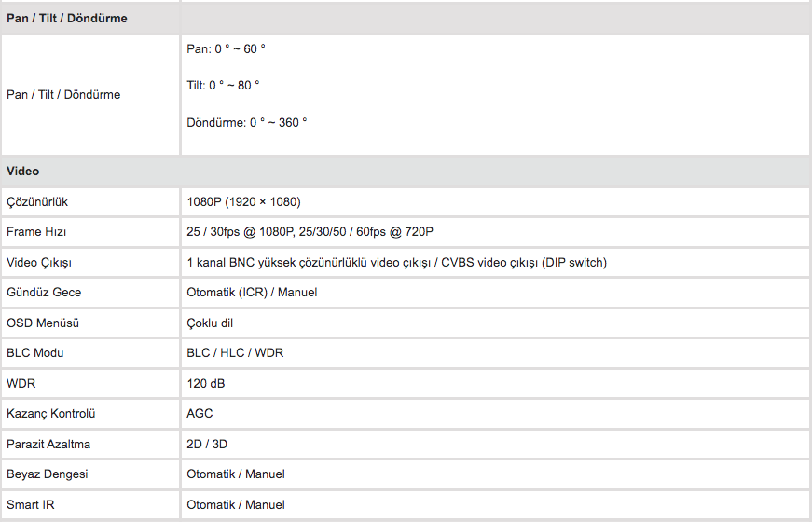Select Otomatik (ICR) / Manuel value
This screenshot has width=812, height=522.
pos(252,293)
